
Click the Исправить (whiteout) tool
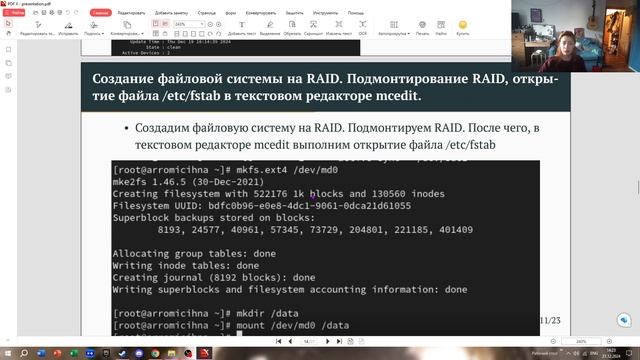[68, 28]
